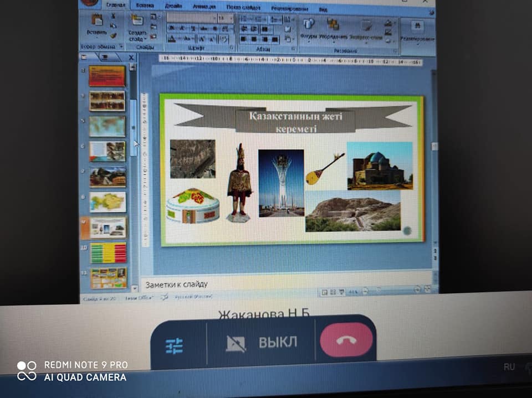The width and height of the screenshot is (532, 398).
Task: Open the Quick Styles (Экспресс-стили) icon
Action: pyautogui.click(x=366, y=26)
